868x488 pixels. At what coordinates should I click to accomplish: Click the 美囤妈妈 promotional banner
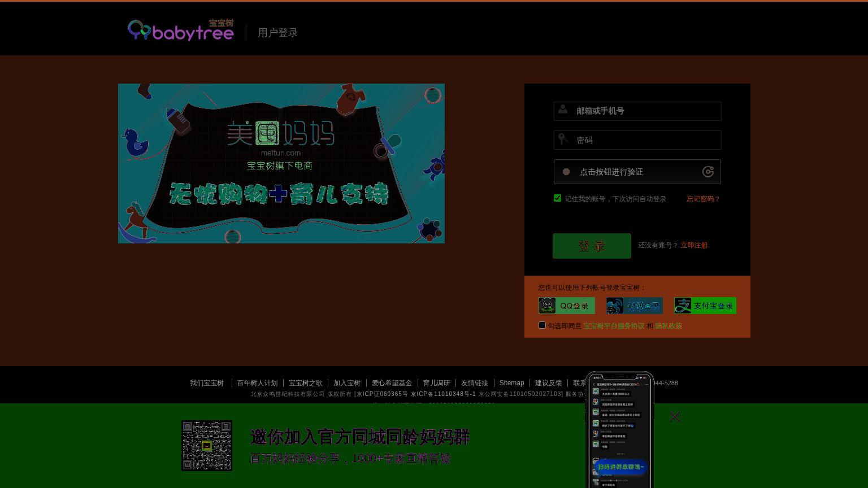pos(281,163)
